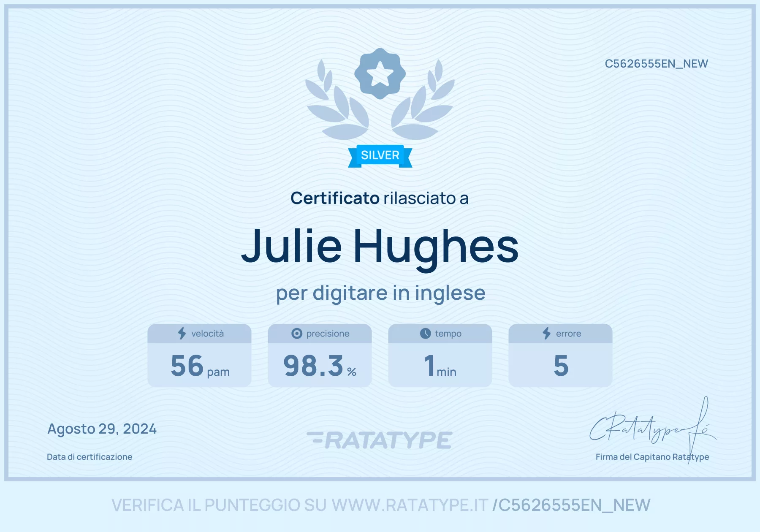
Task: Click the accuracy value 98.3 %
Action: (320, 366)
